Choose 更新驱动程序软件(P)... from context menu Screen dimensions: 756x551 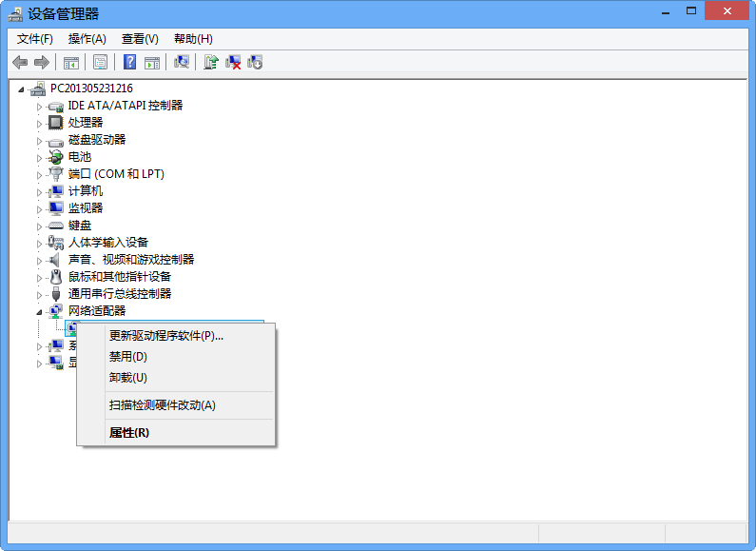pyautogui.click(x=166, y=336)
